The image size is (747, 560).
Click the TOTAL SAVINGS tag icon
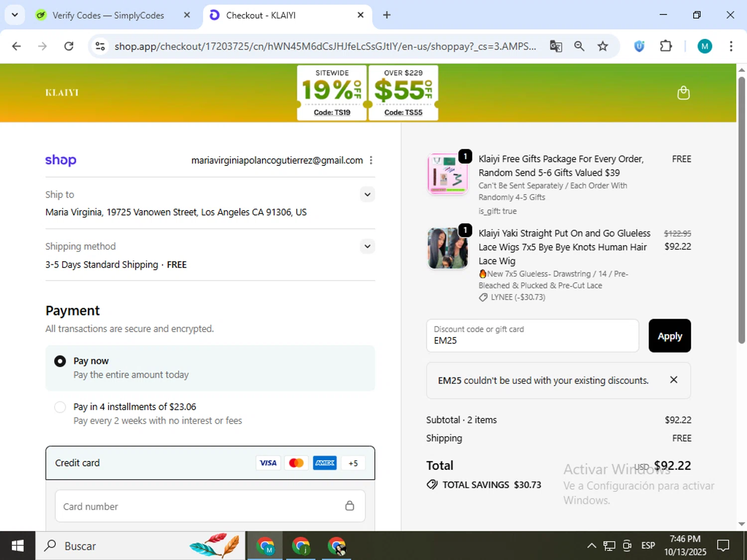tap(432, 484)
